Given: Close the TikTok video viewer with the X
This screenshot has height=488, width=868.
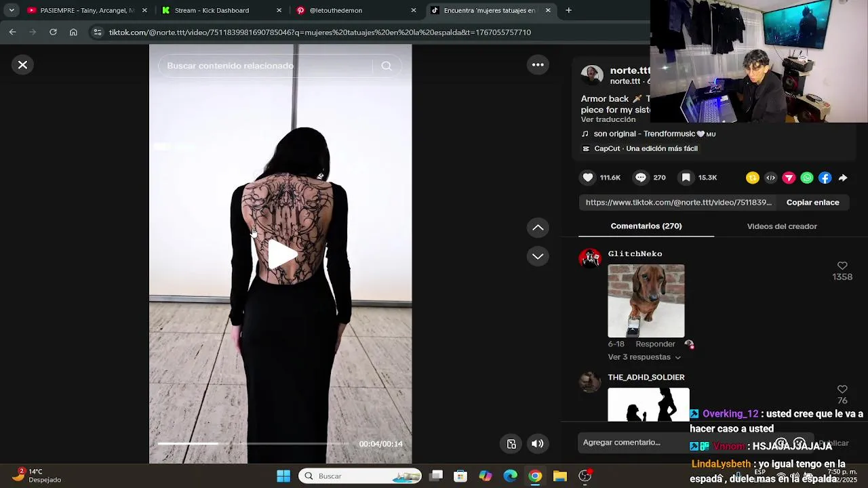Looking at the screenshot, I should click(22, 65).
